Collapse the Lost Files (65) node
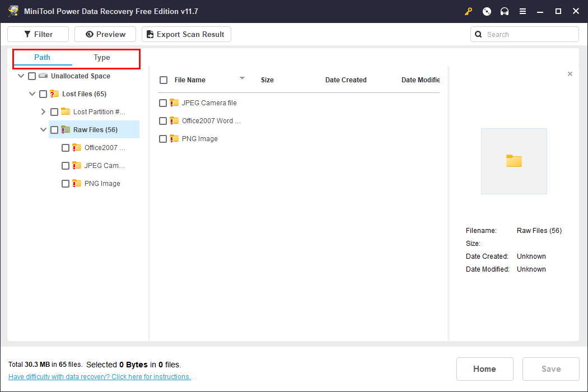 point(32,94)
